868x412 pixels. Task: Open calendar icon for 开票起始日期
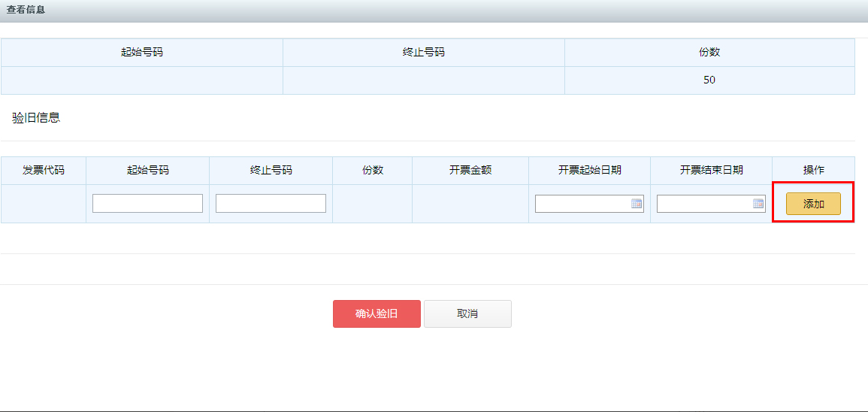pyautogui.click(x=637, y=204)
